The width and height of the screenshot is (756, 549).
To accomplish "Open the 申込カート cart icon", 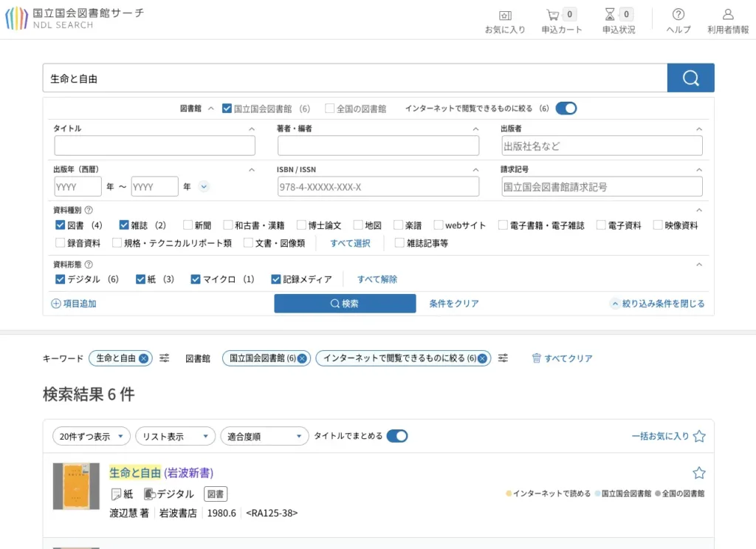I will pos(553,15).
